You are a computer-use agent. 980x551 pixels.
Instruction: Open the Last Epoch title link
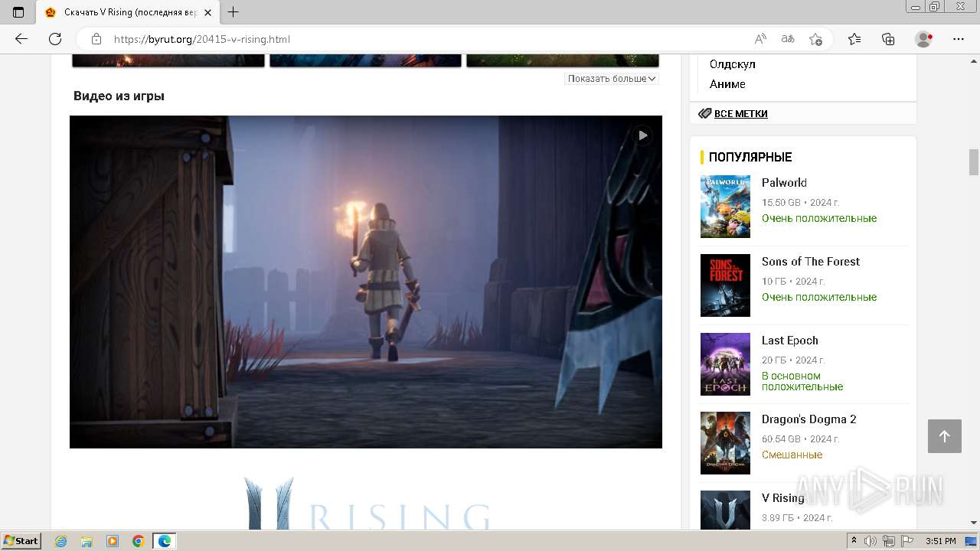pyautogui.click(x=789, y=340)
